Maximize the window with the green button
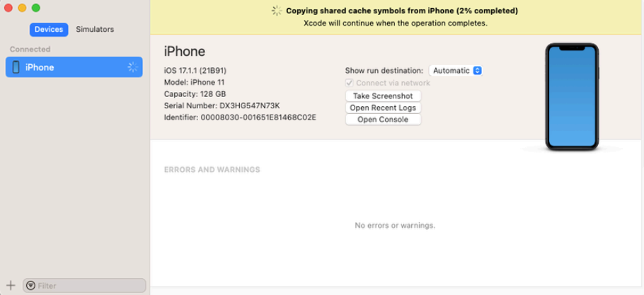This screenshot has width=644, height=295. 36,7
